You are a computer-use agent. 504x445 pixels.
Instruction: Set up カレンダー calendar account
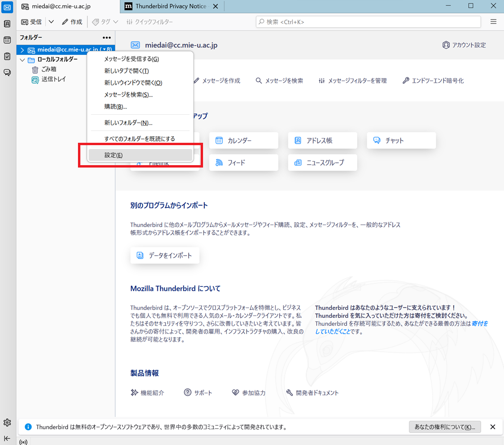click(x=243, y=140)
